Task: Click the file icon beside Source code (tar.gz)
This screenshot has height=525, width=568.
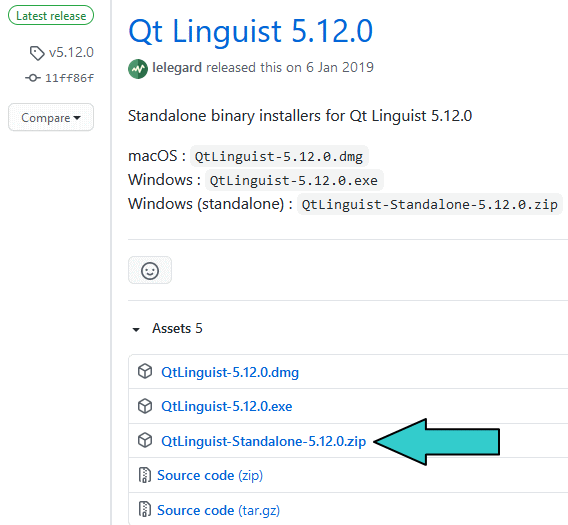Action: click(x=145, y=509)
